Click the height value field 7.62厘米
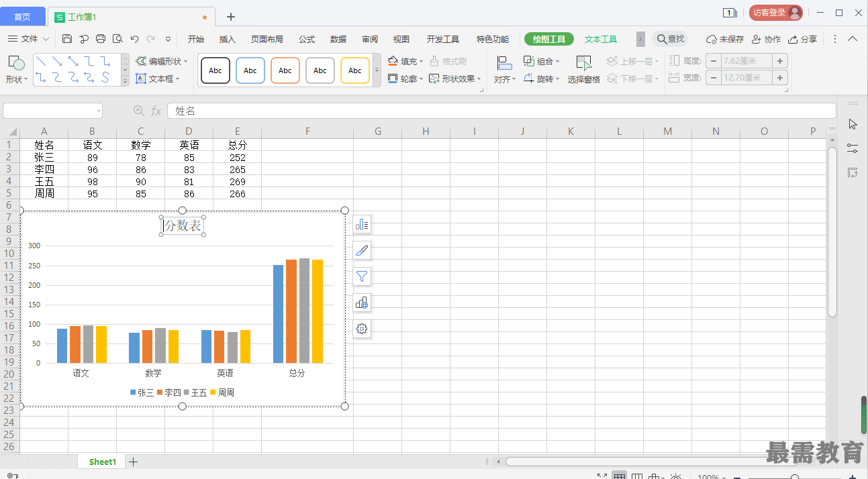The height and width of the screenshot is (479, 868). [x=746, y=61]
